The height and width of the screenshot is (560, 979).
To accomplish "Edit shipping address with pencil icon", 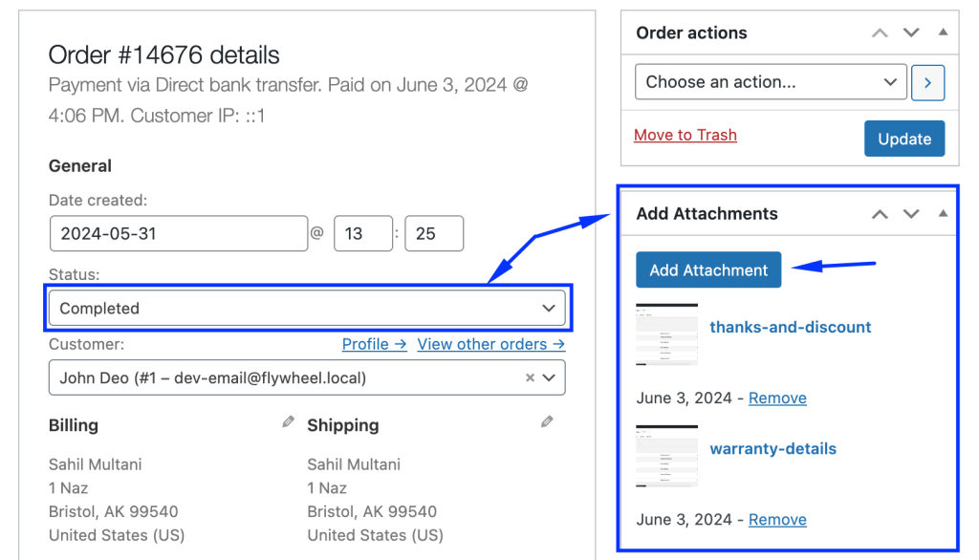I will 547,421.
